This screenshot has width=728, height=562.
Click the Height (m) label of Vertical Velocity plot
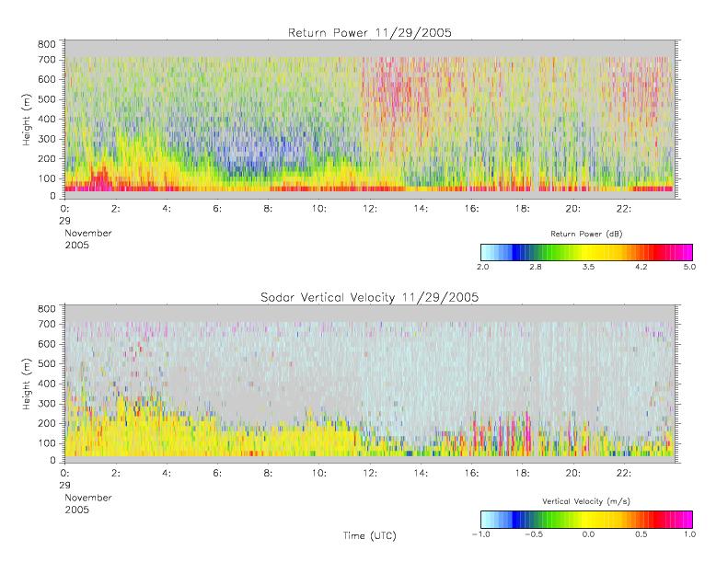[x=26, y=384]
